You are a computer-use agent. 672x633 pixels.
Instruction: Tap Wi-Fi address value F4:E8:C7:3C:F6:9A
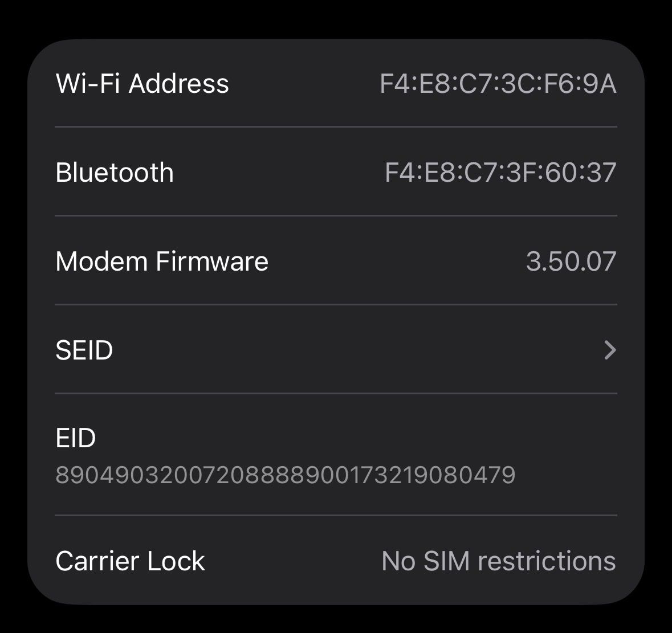pos(498,84)
